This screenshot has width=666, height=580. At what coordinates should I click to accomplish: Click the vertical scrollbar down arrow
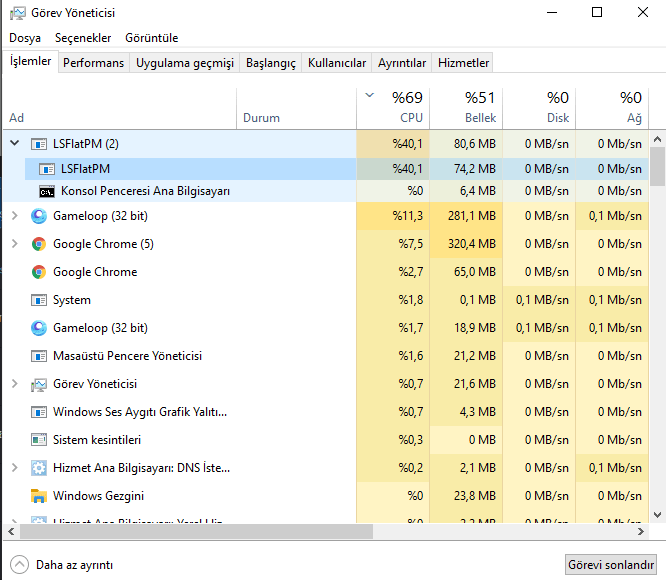[657, 515]
